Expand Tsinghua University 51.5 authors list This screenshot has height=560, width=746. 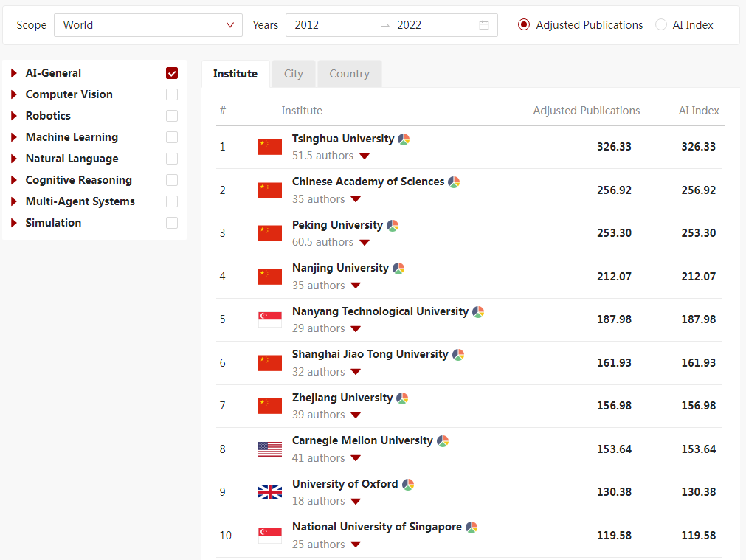tap(365, 156)
